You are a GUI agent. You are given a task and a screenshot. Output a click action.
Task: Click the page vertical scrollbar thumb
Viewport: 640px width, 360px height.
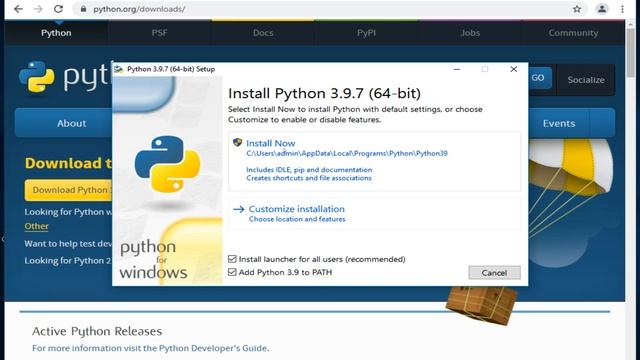coord(631,52)
